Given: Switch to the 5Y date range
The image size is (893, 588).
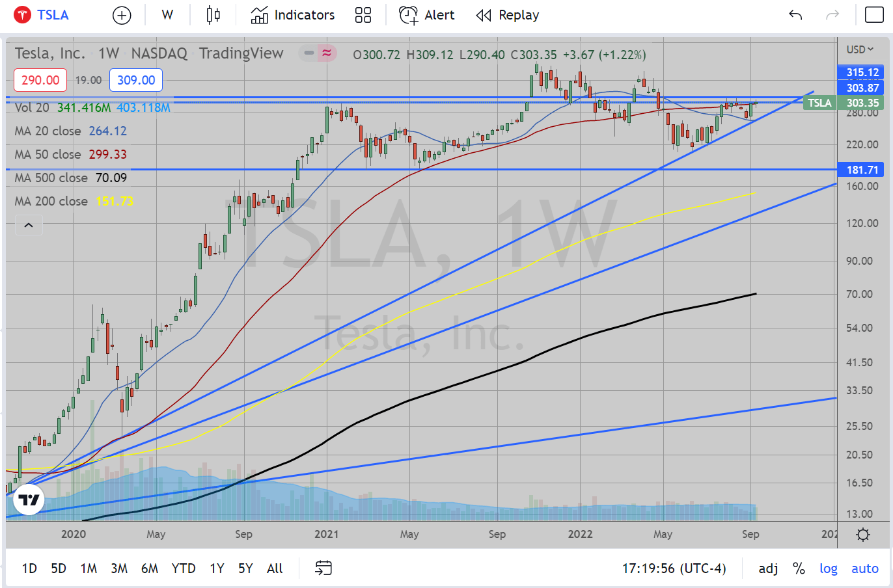Looking at the screenshot, I should (x=245, y=568).
